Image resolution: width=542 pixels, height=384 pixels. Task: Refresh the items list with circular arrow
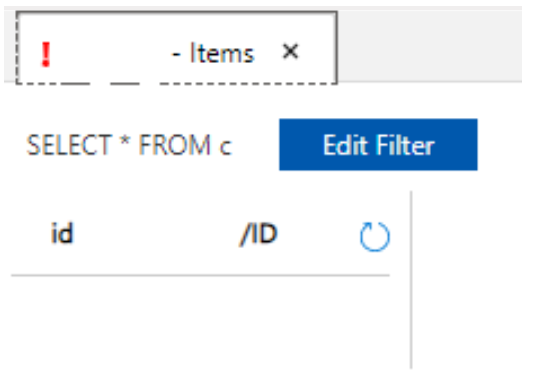point(375,236)
